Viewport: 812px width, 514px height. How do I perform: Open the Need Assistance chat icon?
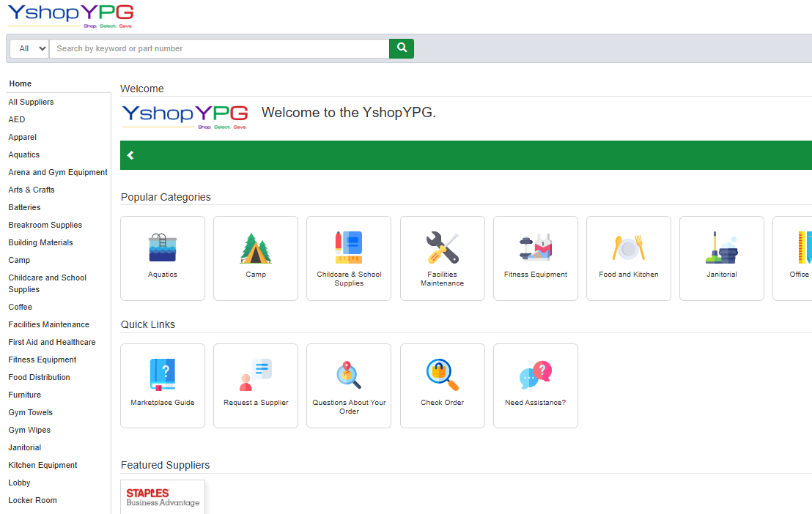click(535, 374)
